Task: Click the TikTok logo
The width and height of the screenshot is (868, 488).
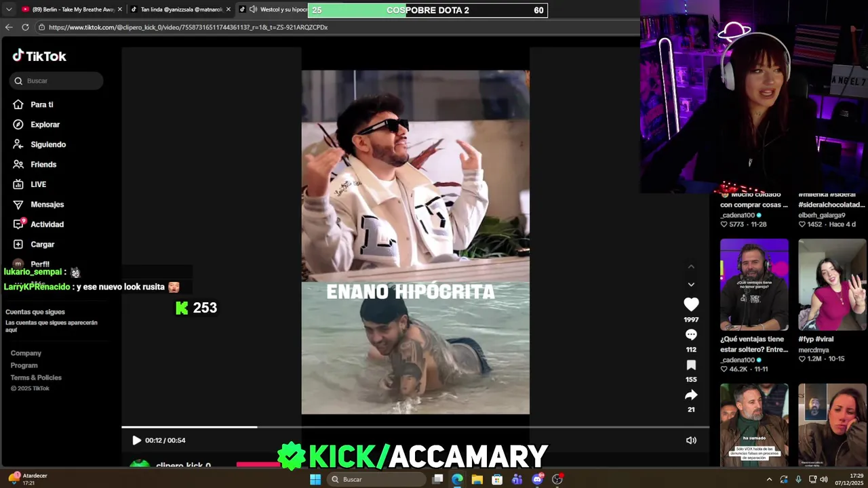Action: point(39,56)
